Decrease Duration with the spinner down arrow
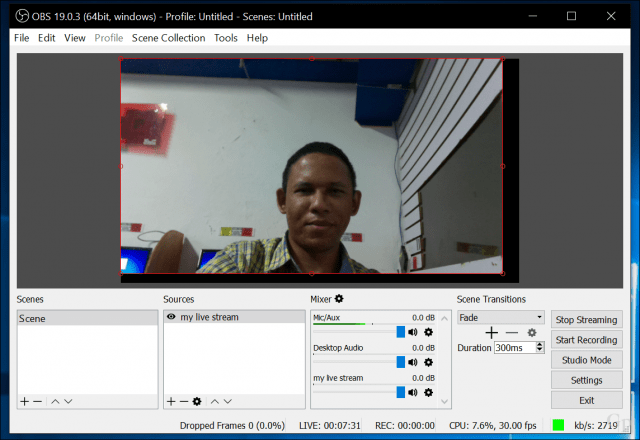640x440 pixels. tap(540, 350)
